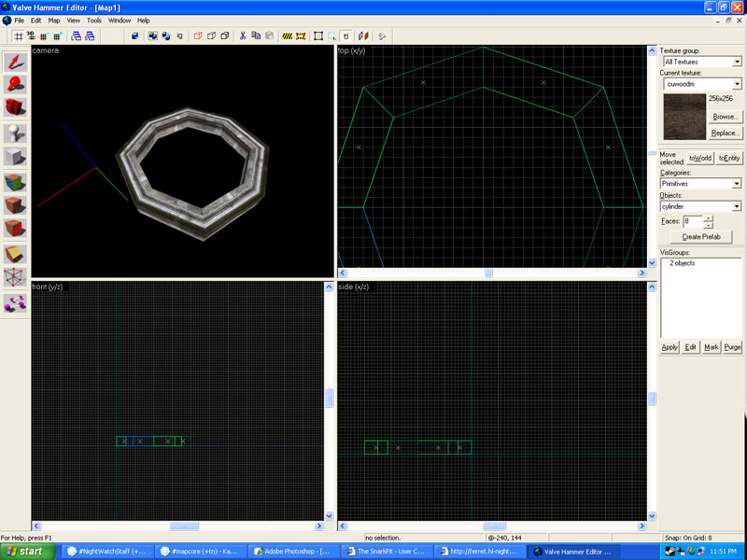Open the Objects dropdown showing cylinder
Screen dimensions: 747x560
coord(737,206)
